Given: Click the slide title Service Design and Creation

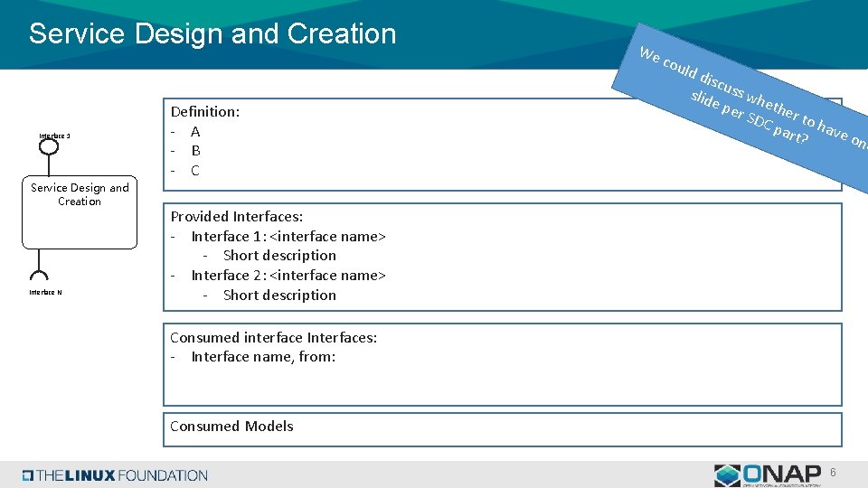Looking at the screenshot, I should 212,33.
